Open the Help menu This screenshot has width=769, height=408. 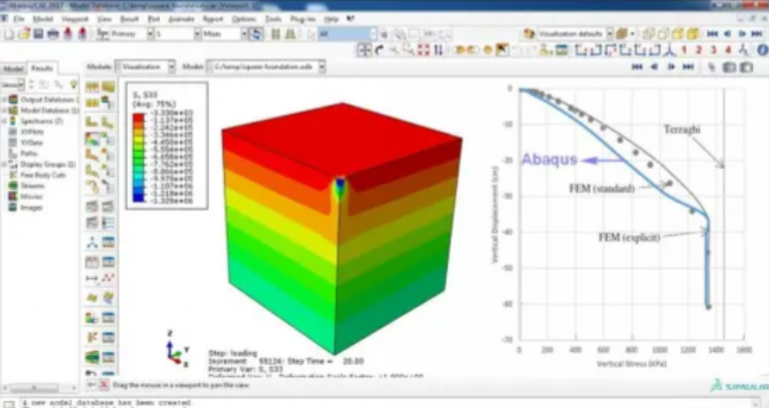[x=332, y=19]
